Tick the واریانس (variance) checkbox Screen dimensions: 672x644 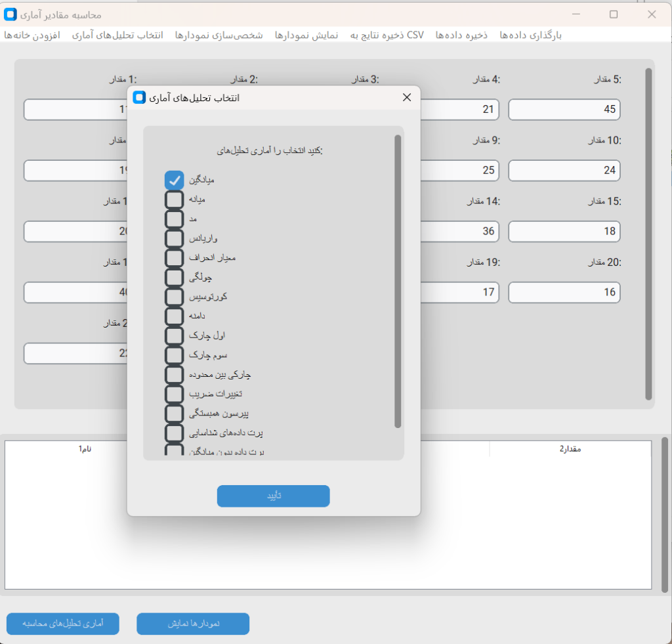[174, 238]
